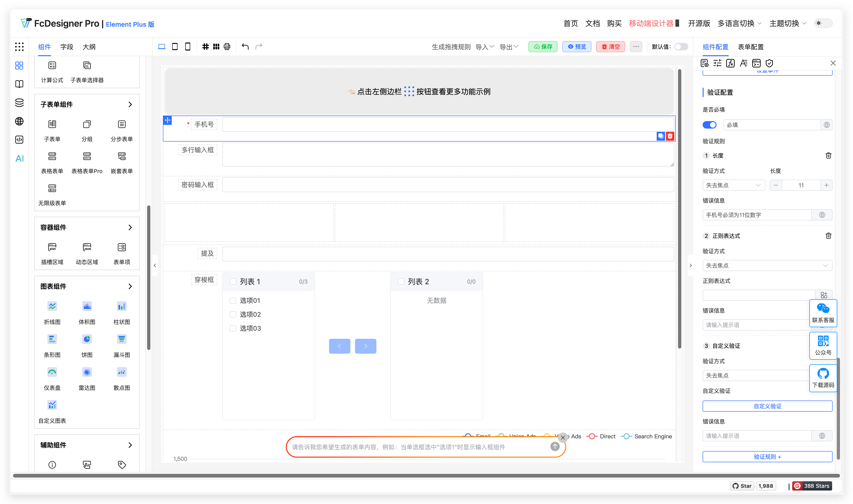
Task: Switch canvas preview to phone view
Action: (x=187, y=47)
